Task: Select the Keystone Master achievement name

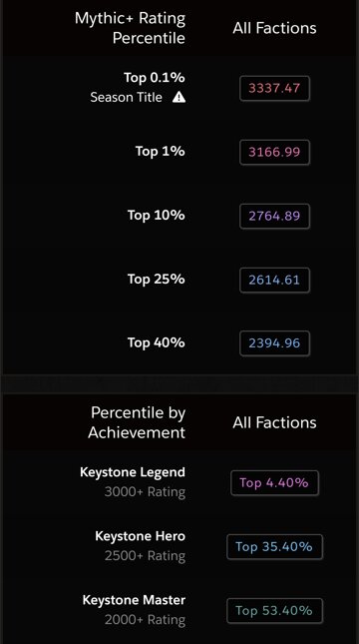Action: pos(134,600)
